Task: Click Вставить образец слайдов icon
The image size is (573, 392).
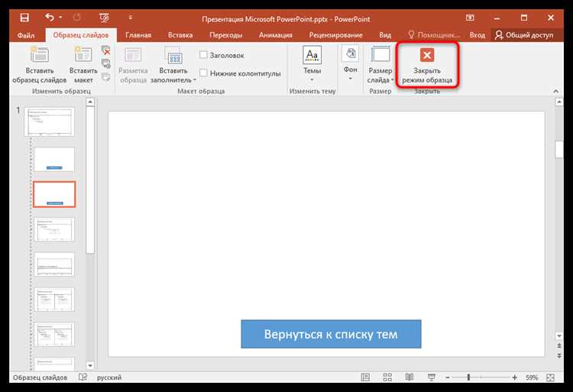Action: [x=39, y=55]
